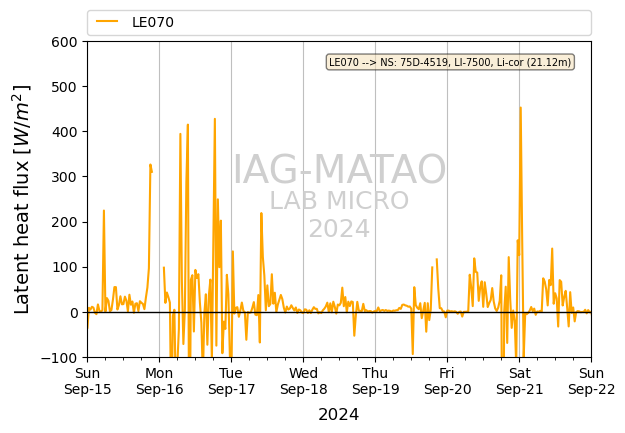Click the LE070 legend label

(153, 22)
